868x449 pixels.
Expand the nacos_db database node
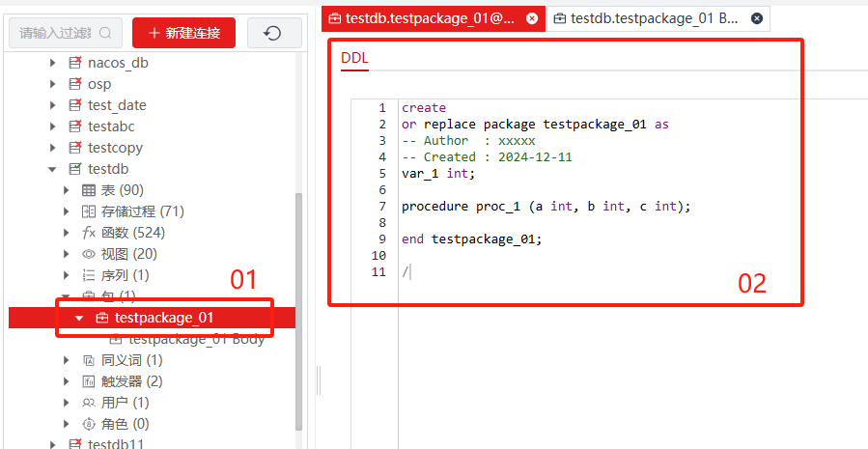[x=53, y=63]
